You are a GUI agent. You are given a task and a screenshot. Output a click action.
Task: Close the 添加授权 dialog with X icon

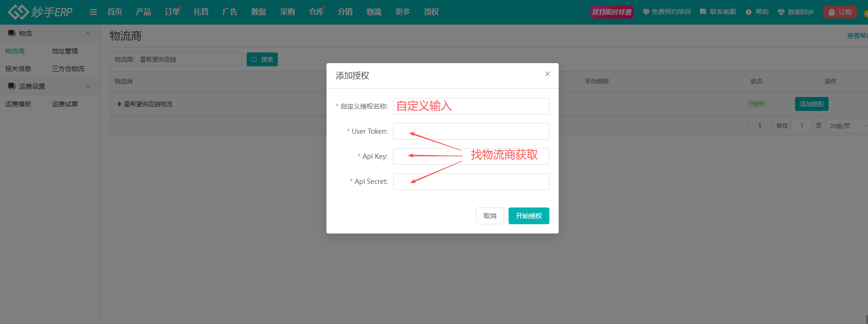coord(548,74)
